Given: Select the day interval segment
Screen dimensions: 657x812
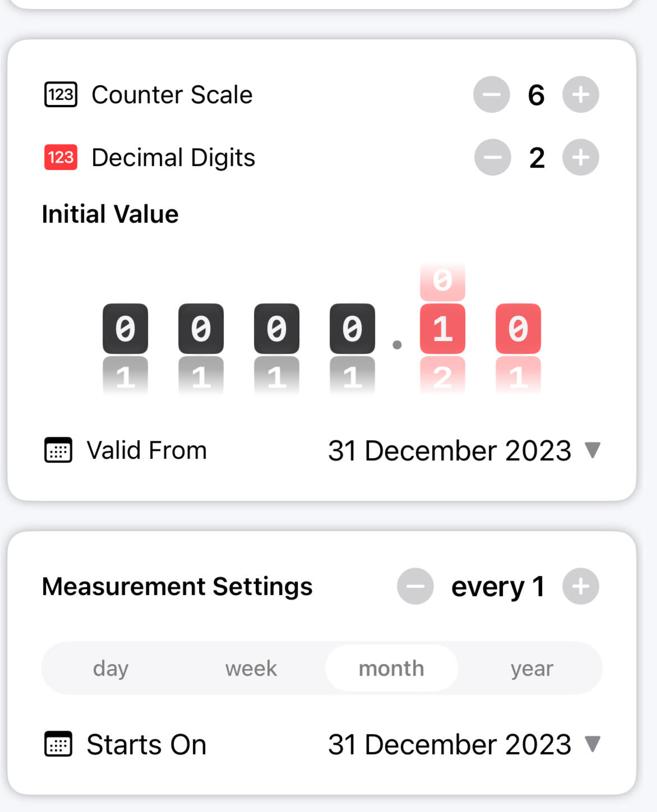Looking at the screenshot, I should 111,668.
